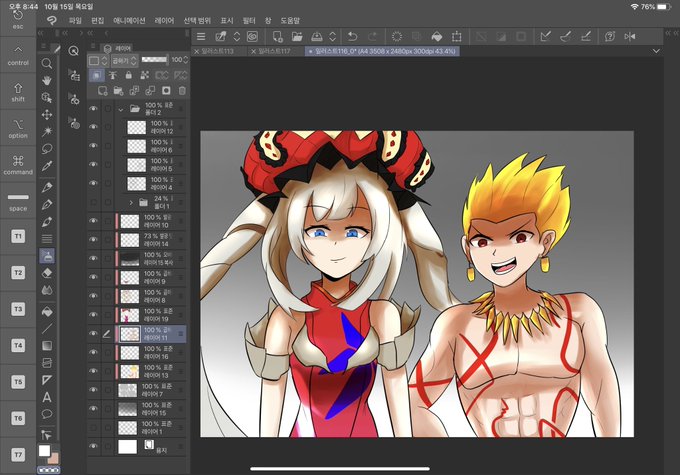Select the Auto select wand tool
Image resolution: width=680 pixels, height=475 pixels.
tap(47, 131)
